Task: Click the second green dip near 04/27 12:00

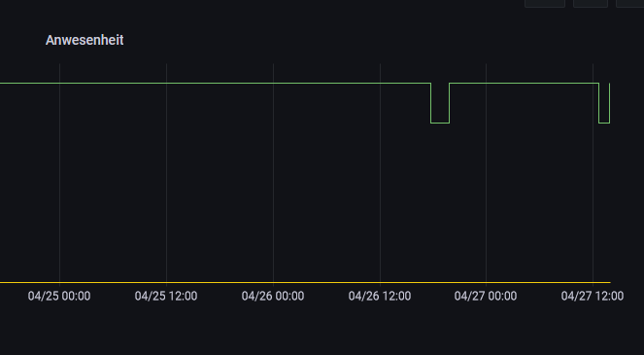Action: 604,123
